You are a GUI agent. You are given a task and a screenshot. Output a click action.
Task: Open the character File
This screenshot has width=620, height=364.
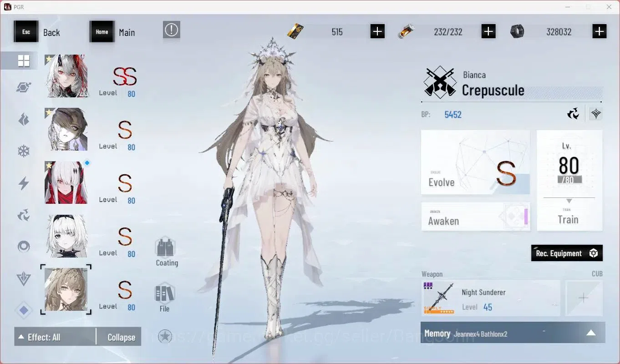[x=164, y=298]
